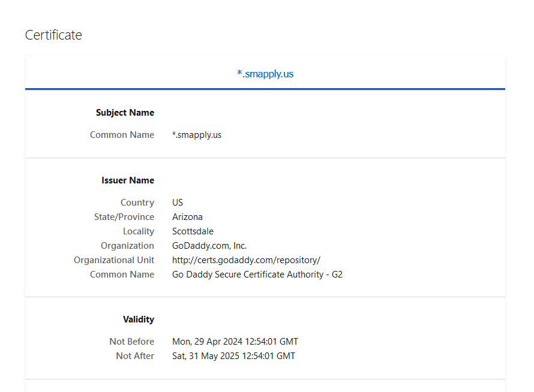The width and height of the screenshot is (534, 392).
Task: Select the Organization GoDaddy.com, Inc. value
Action: click(209, 245)
